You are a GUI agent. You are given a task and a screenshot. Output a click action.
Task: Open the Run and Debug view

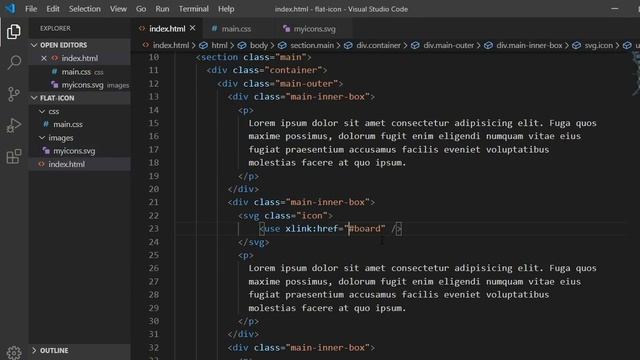[x=13, y=125]
